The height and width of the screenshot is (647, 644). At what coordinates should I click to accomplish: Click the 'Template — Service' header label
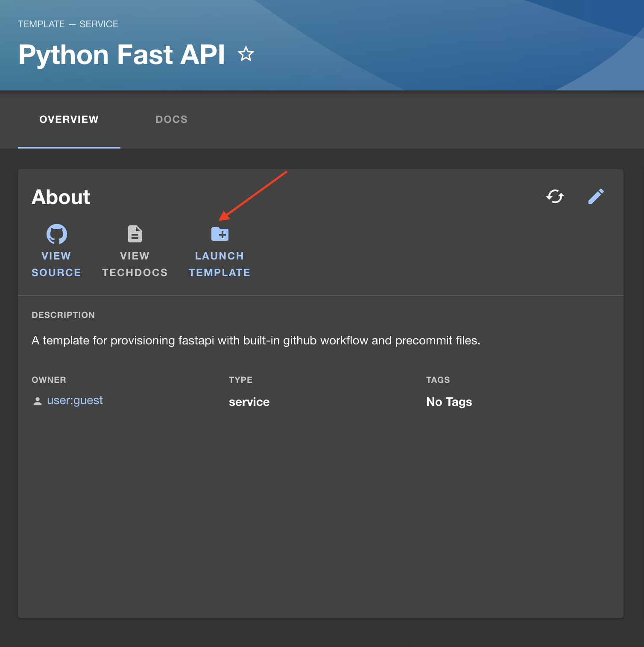click(68, 24)
